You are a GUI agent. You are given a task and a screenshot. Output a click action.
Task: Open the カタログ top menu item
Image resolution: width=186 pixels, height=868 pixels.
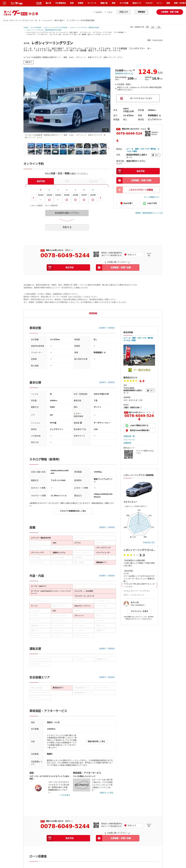click(149, 3)
